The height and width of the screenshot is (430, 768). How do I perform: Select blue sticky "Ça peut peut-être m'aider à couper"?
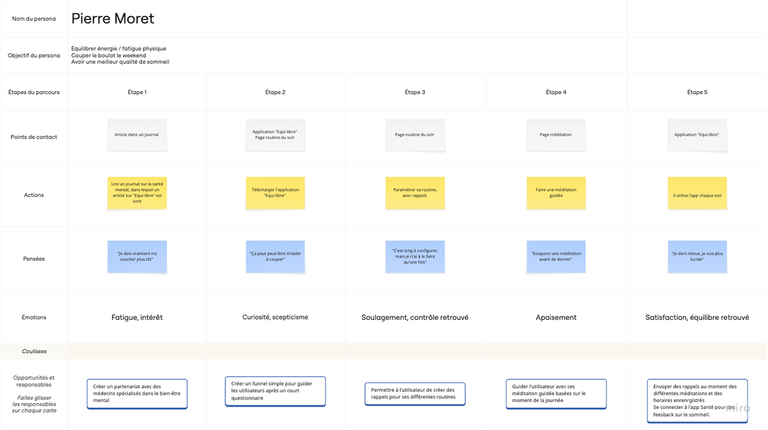[275, 257]
